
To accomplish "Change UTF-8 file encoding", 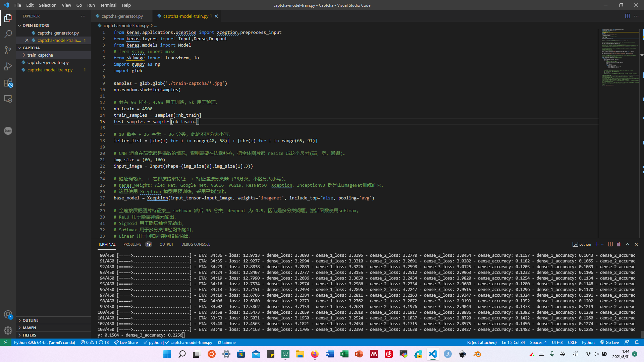I will (557, 343).
